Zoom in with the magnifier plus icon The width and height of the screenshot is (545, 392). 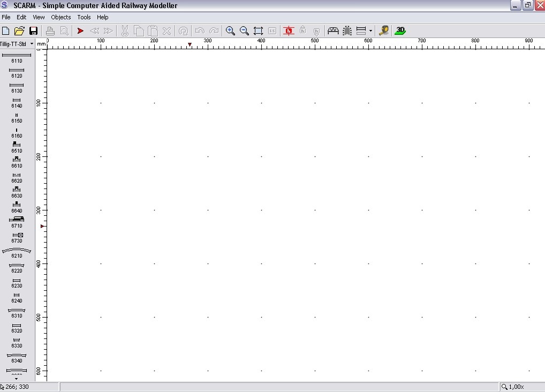click(x=230, y=31)
